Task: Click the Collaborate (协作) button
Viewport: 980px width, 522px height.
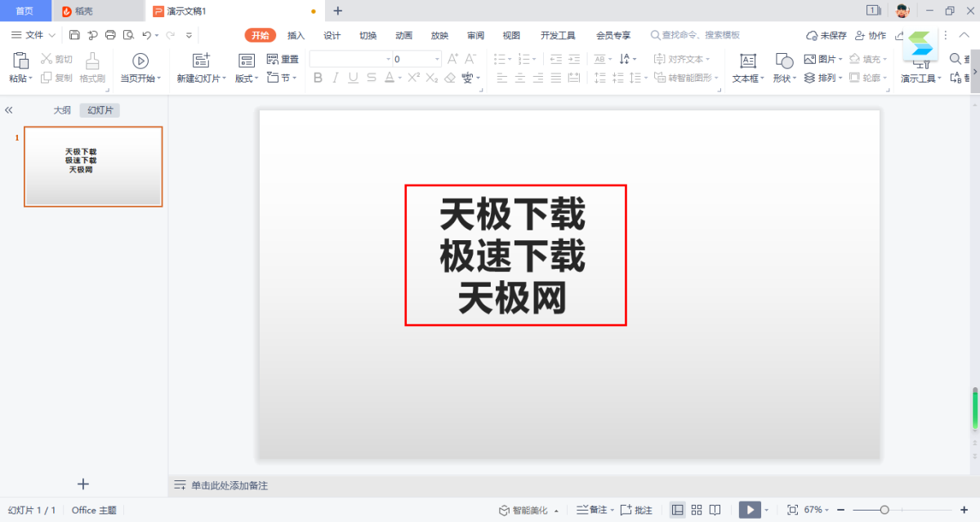Action: coord(871,35)
